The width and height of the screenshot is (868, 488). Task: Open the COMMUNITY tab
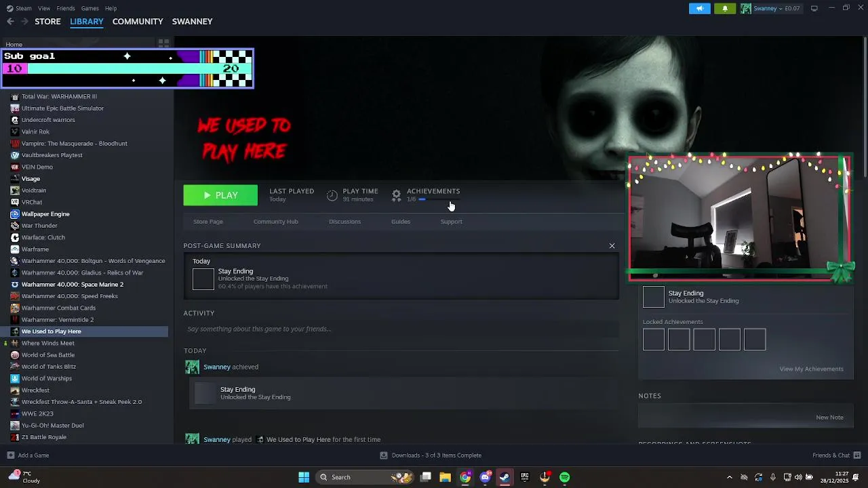138,22
